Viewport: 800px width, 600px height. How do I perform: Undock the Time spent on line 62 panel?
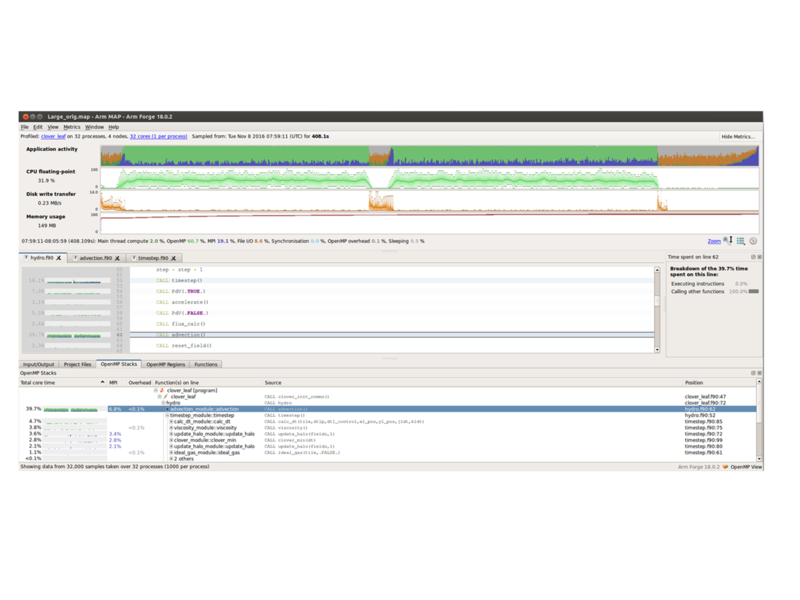(753, 257)
